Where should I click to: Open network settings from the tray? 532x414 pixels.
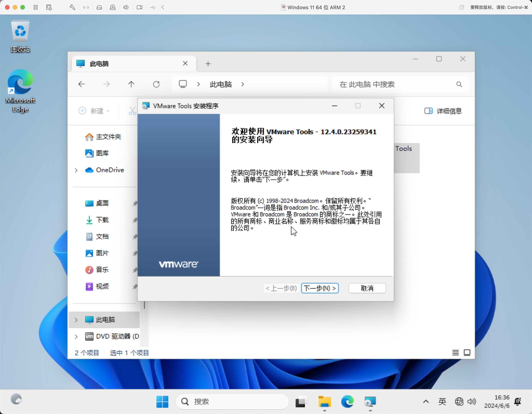coord(459,401)
